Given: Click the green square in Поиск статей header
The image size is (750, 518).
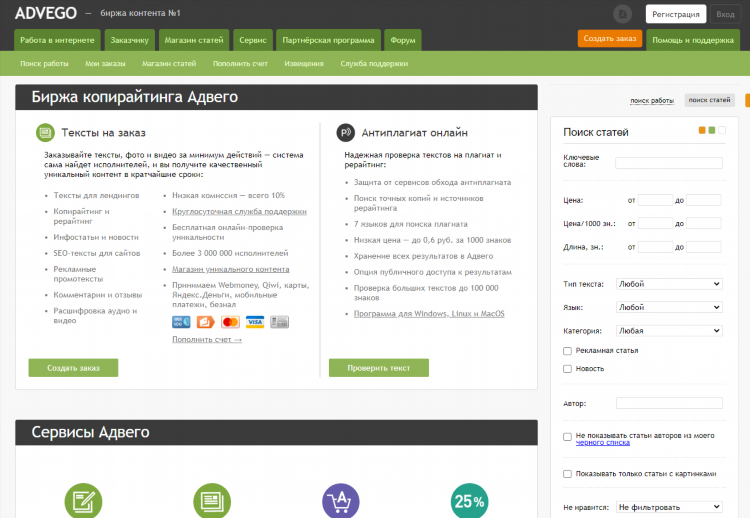Looking at the screenshot, I should click(712, 130).
